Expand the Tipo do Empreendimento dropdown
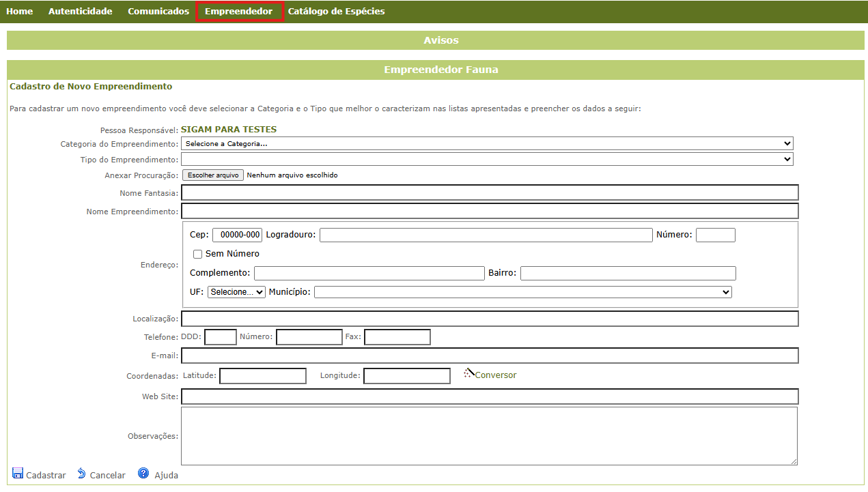 [x=487, y=159]
